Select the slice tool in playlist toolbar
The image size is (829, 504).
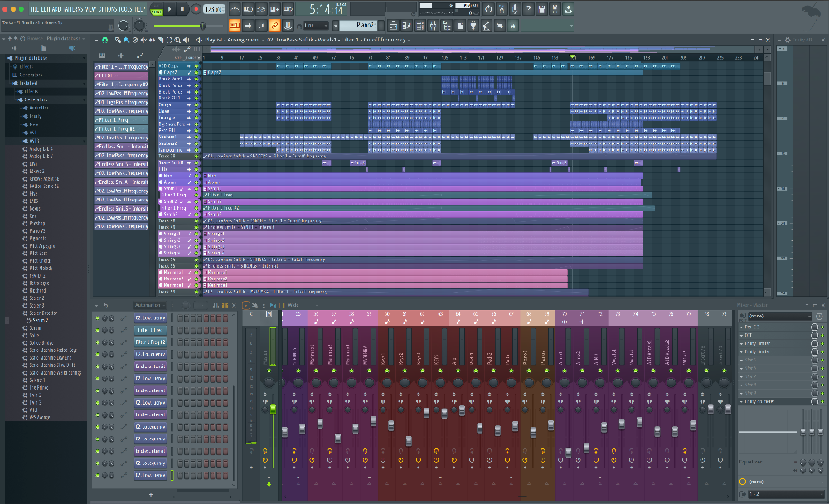[160, 40]
